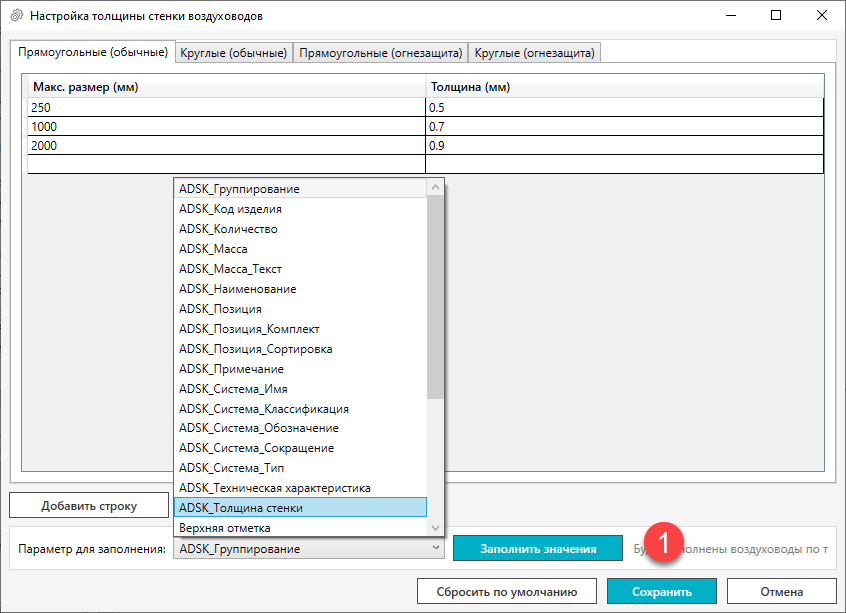Viewport: 846px width, 613px height.
Task: Close the settings window
Action: pos(822,15)
